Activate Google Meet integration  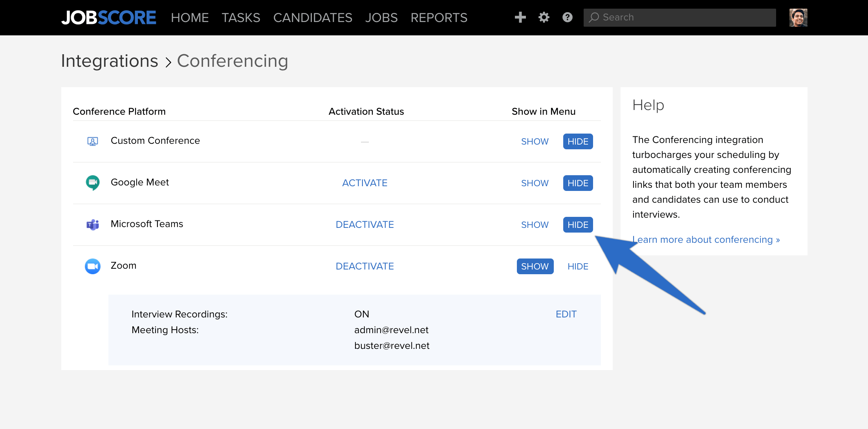click(365, 183)
